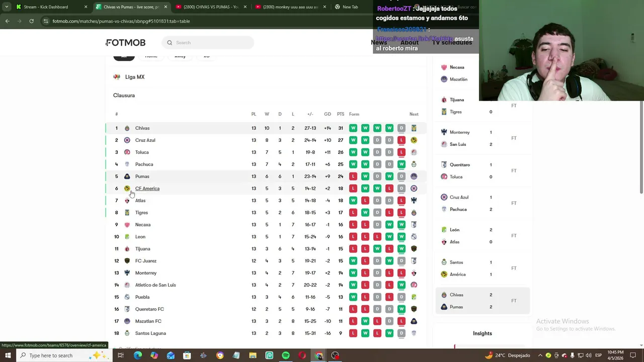The width and height of the screenshot is (644, 362).
Task: Open the weather widget showing 24°C Despejado
Action: 507,355
